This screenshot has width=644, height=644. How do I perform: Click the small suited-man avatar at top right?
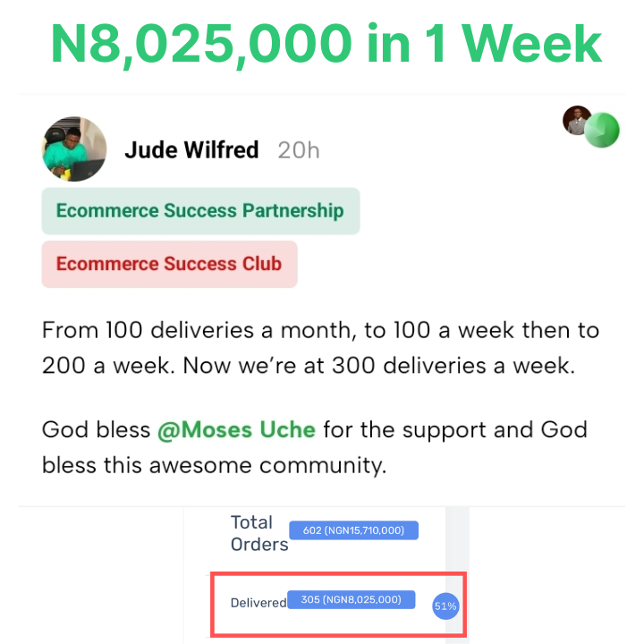(x=577, y=120)
